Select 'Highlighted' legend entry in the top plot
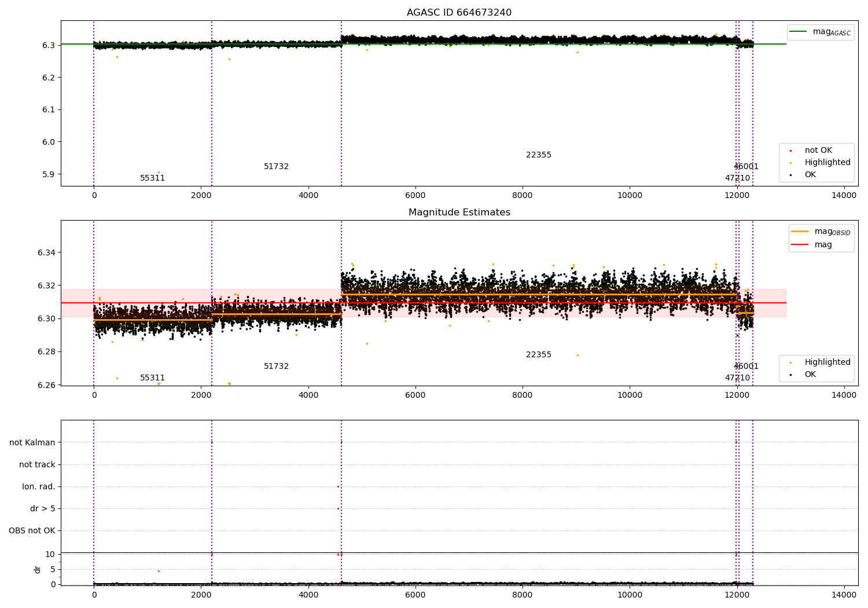 tap(827, 163)
